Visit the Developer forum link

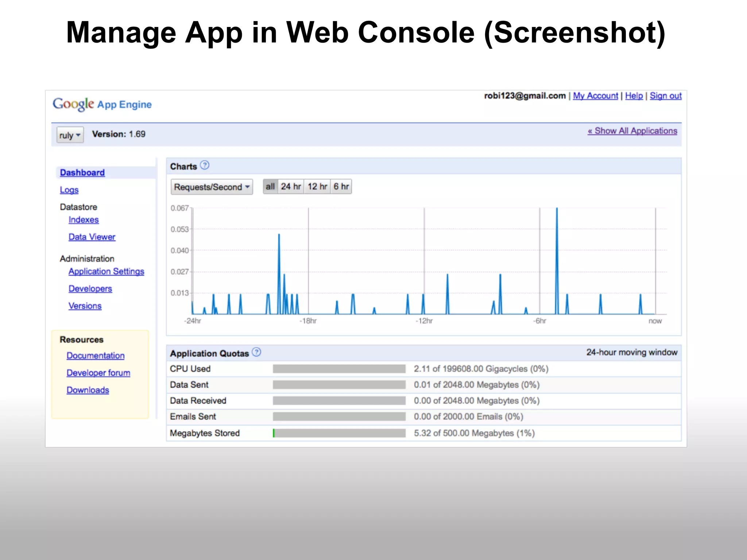click(x=98, y=373)
